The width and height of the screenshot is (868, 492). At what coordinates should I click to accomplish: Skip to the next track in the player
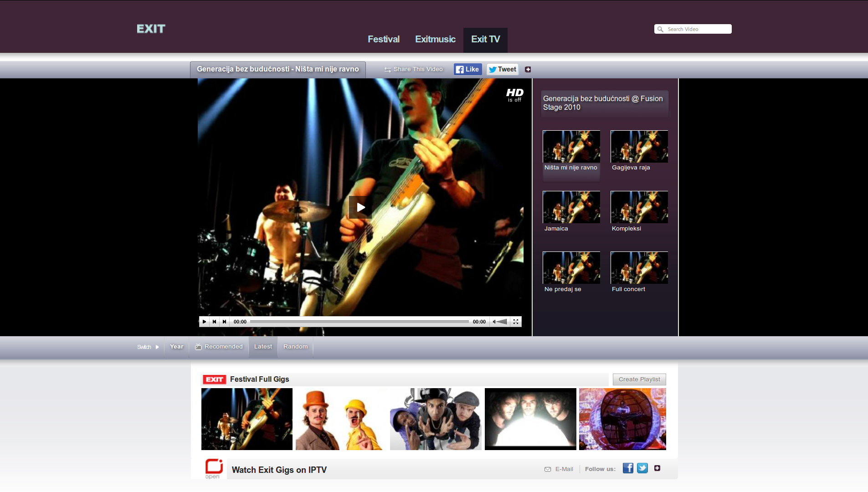[224, 322]
